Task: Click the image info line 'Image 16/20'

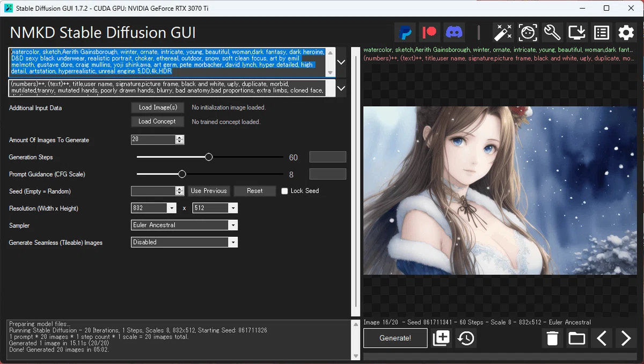Action: pyautogui.click(x=477, y=322)
